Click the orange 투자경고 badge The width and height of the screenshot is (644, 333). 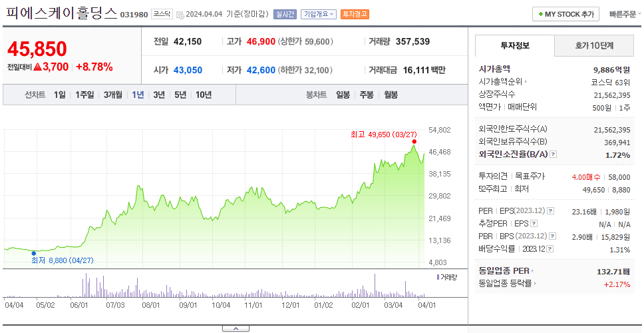[x=355, y=15]
